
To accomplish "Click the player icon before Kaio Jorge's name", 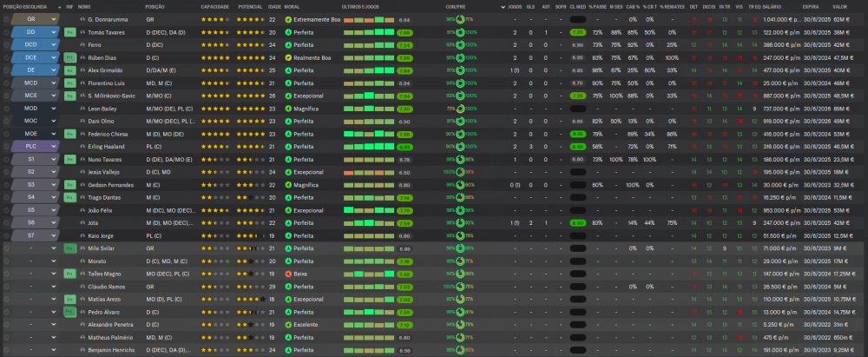I will 83,236.
